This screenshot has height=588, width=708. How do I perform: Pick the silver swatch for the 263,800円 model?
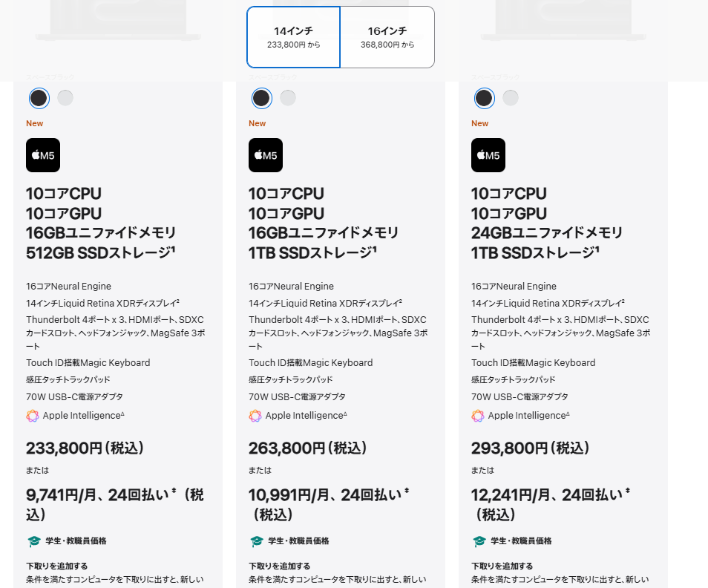point(288,98)
